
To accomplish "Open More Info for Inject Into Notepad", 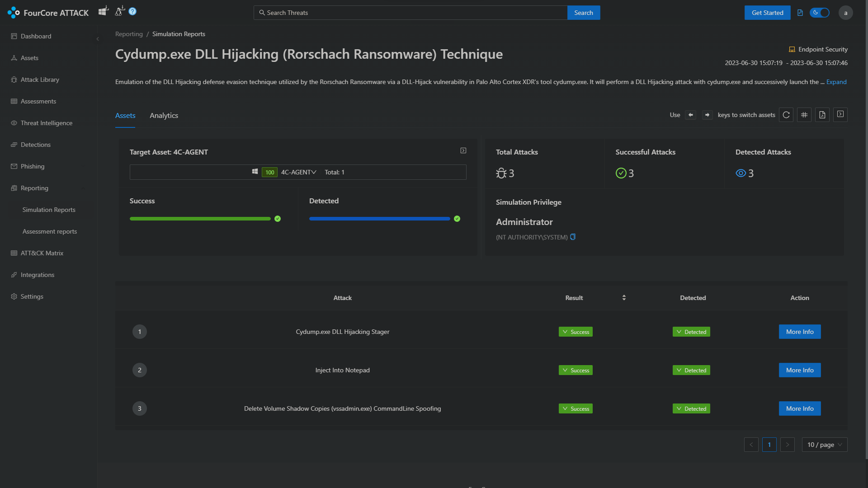I will (800, 370).
